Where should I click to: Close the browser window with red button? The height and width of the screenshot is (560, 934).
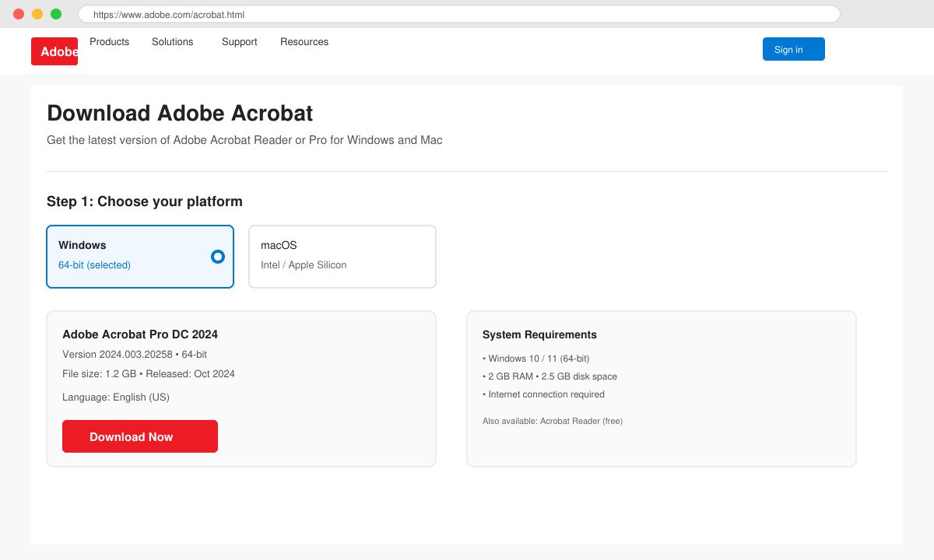click(19, 14)
